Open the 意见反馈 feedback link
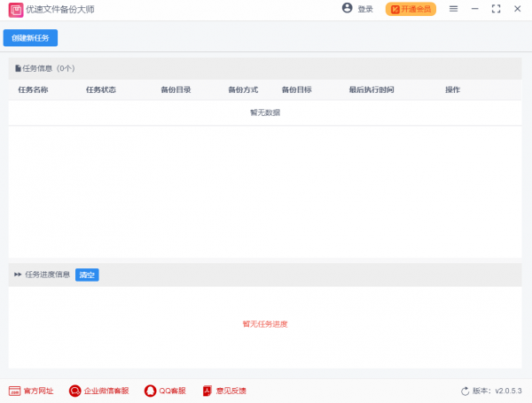Image resolution: width=532 pixels, height=403 pixels. (231, 391)
